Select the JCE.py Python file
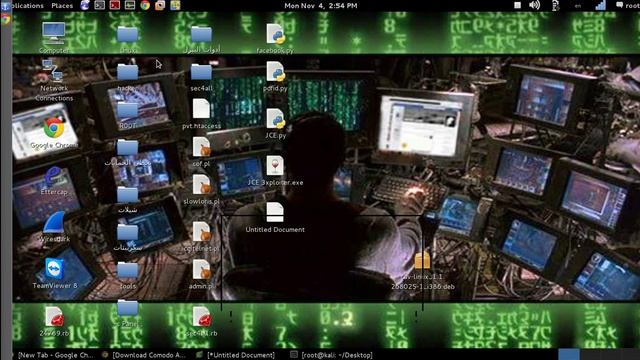The image size is (640, 360). point(276,118)
